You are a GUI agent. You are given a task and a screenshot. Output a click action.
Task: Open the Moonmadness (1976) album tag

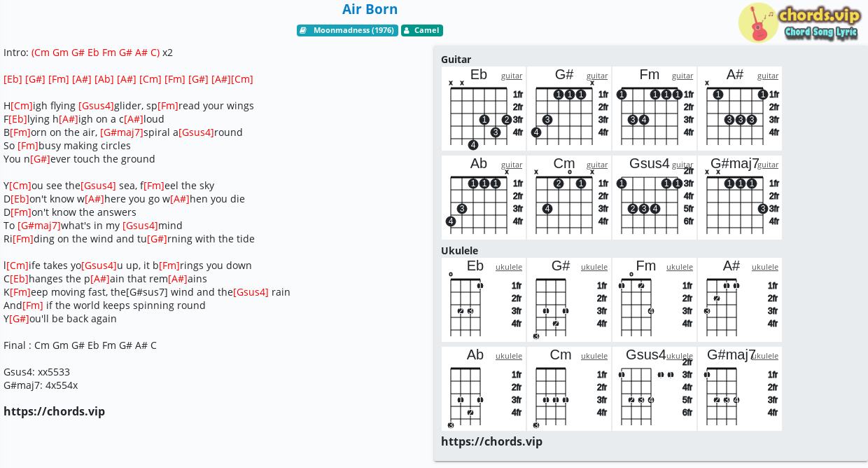(x=347, y=30)
